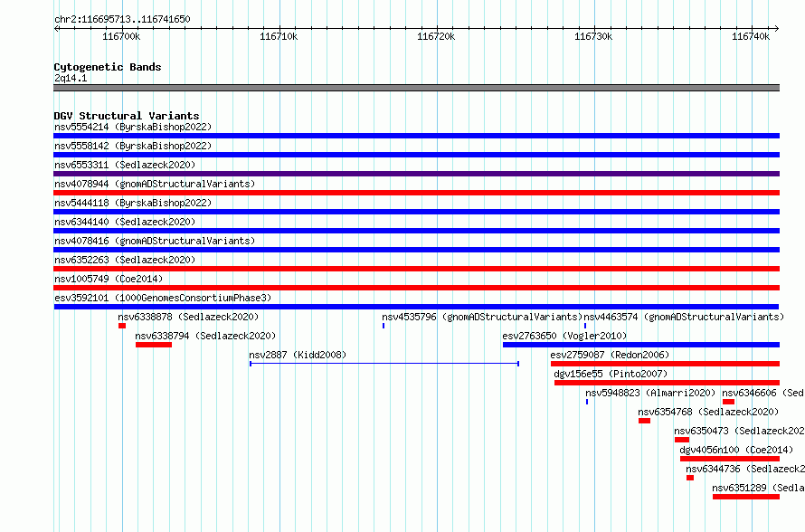
Task: Click the left scroll arrow on the ruler
Action: [x=56, y=29]
